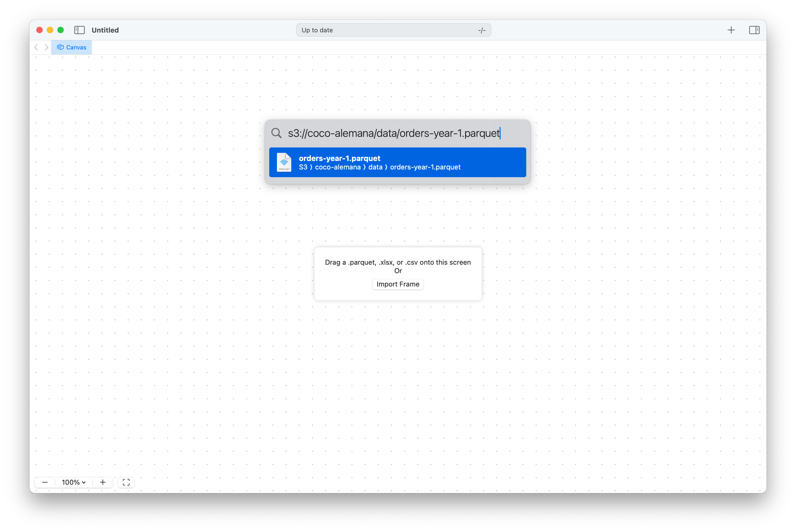Viewport: 796px width, 532px height.
Task: Expand the coco-alemana breadcrumb in the suggestion
Action: coord(337,167)
